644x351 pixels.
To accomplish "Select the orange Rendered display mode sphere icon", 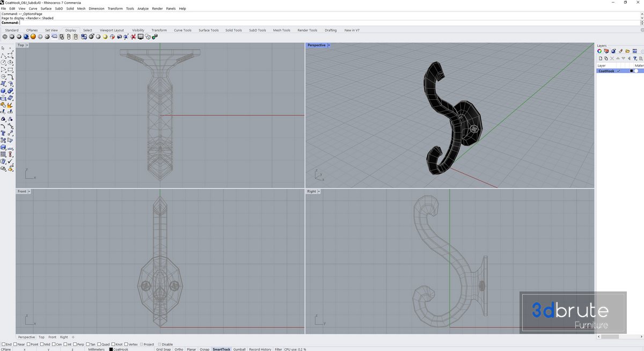I will pyautogui.click(x=33, y=37).
